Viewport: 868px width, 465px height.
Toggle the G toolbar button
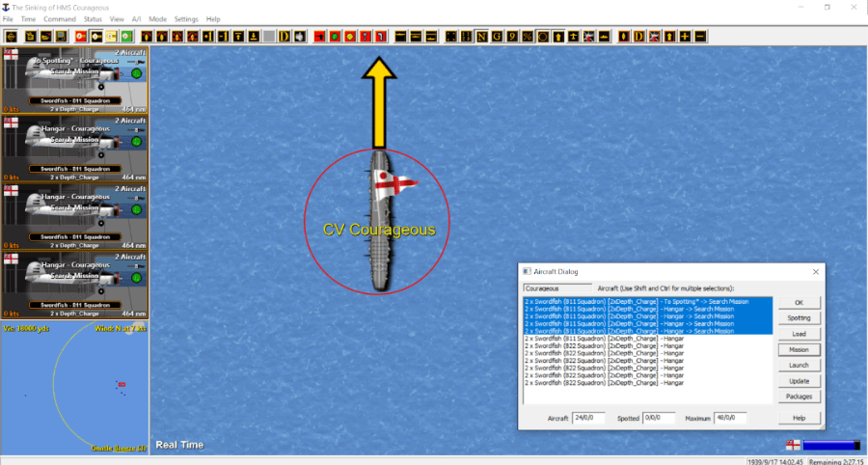click(497, 37)
